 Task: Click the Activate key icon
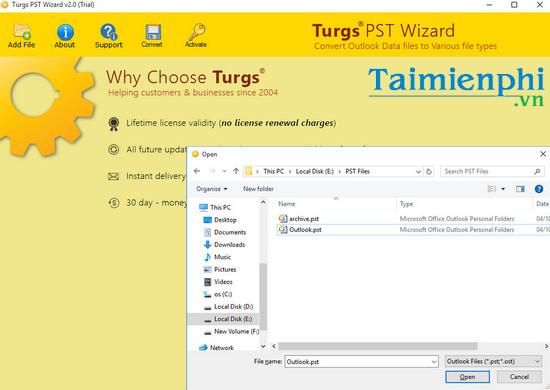pyautogui.click(x=196, y=35)
